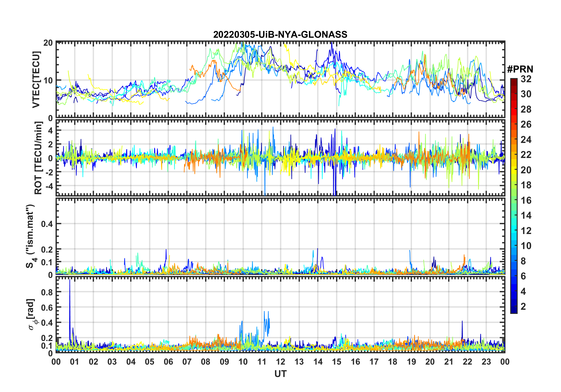Click x-axis tick label 07

187,362
